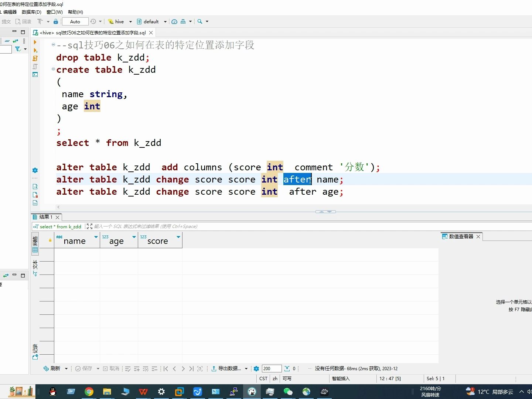Close the 结果 1 tab

57,217
